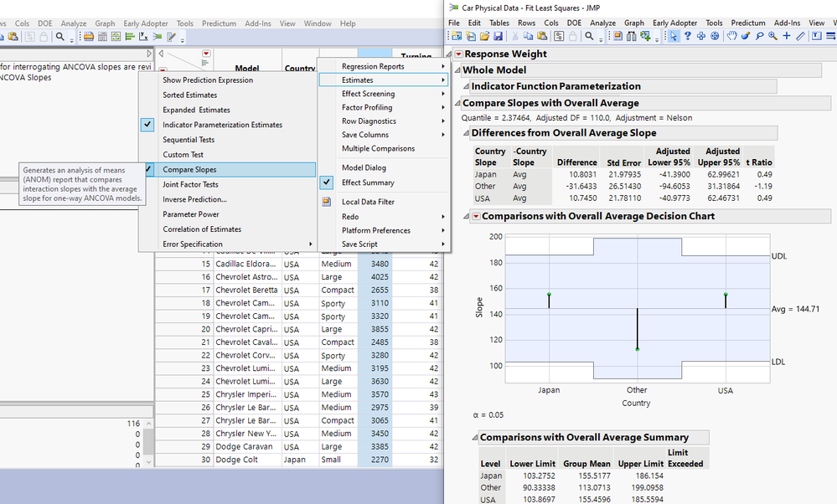The image size is (837, 504).
Task: Open the Response Weight red triangle menu
Action: pyautogui.click(x=458, y=54)
